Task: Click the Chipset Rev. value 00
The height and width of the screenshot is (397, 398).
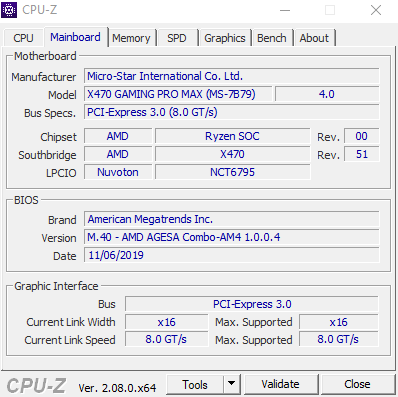Action: 361,136
